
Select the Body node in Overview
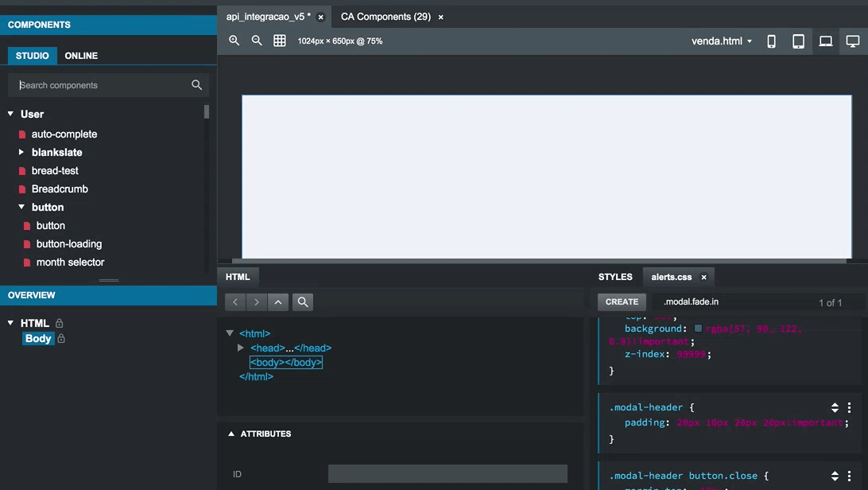tap(38, 338)
